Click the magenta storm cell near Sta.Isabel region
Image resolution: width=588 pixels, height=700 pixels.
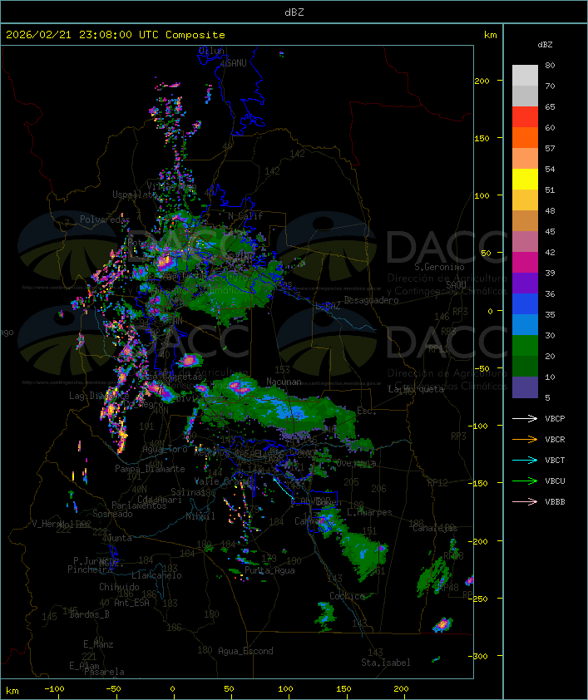tap(442, 624)
